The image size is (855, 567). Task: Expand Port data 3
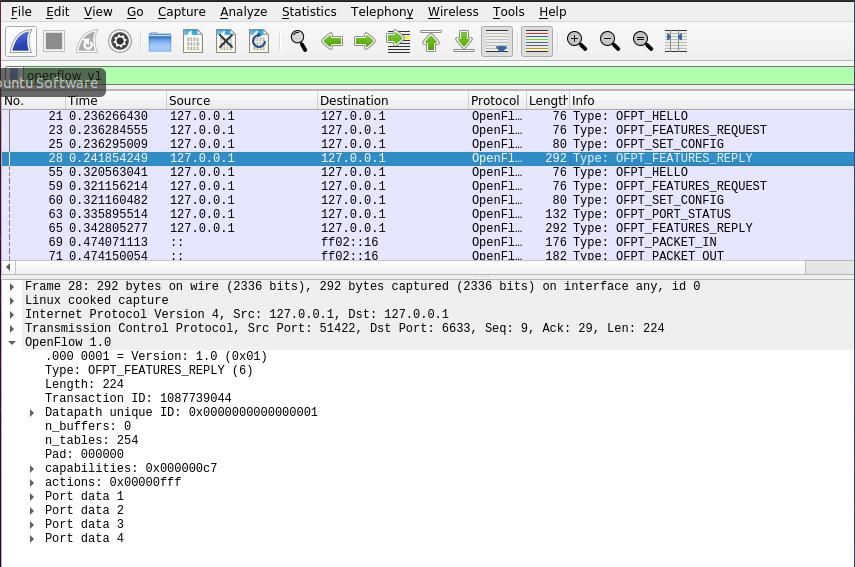point(32,524)
